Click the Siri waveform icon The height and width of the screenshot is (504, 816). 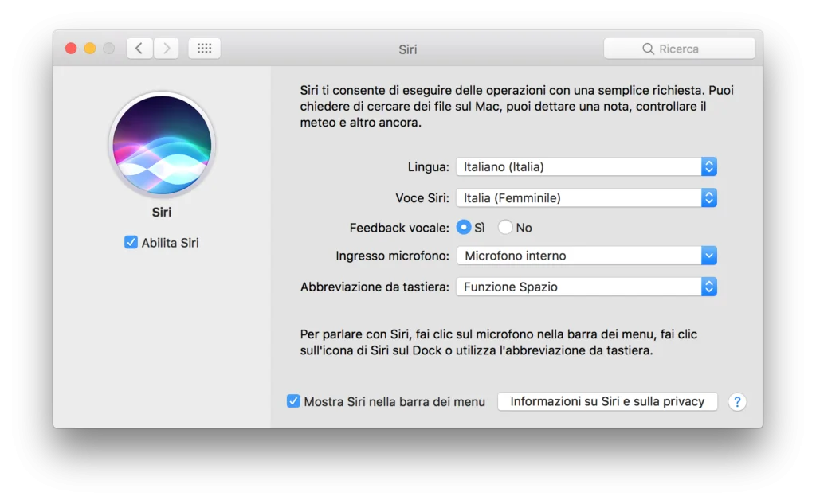tap(162, 144)
